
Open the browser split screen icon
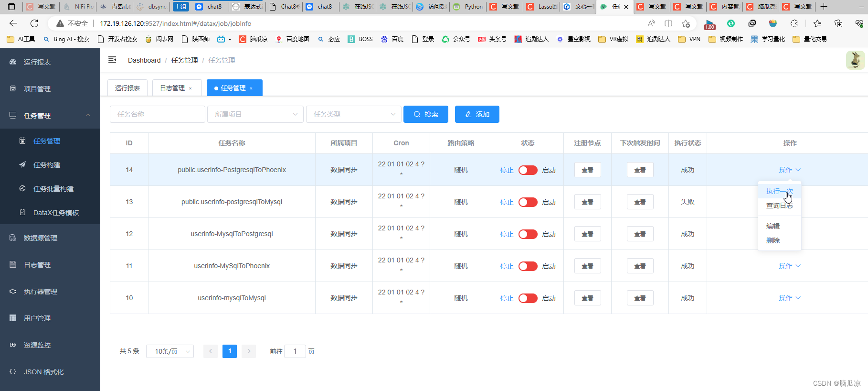coord(668,23)
